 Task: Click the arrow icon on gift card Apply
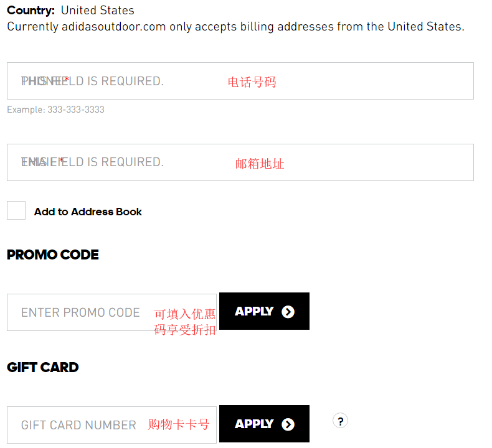click(x=288, y=424)
